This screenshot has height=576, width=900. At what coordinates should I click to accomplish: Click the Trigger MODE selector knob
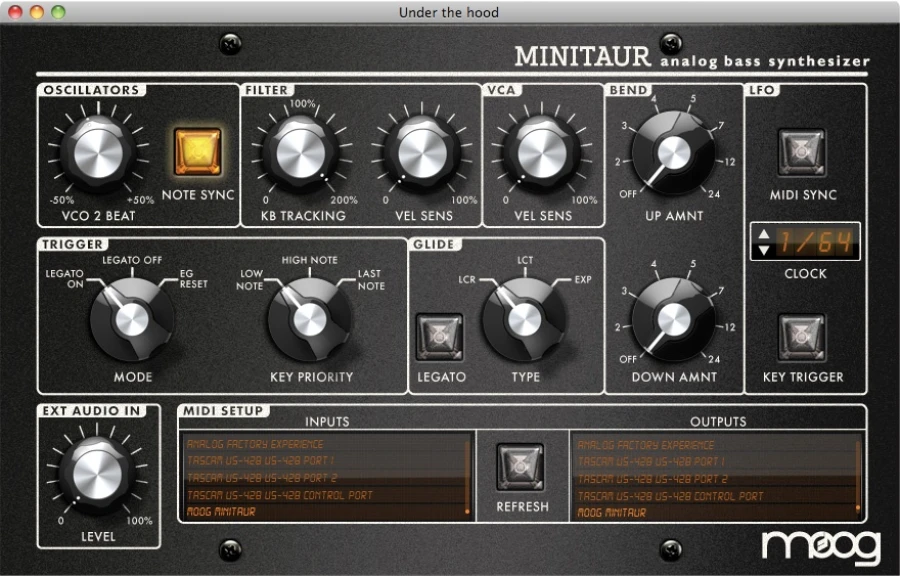click(132, 320)
